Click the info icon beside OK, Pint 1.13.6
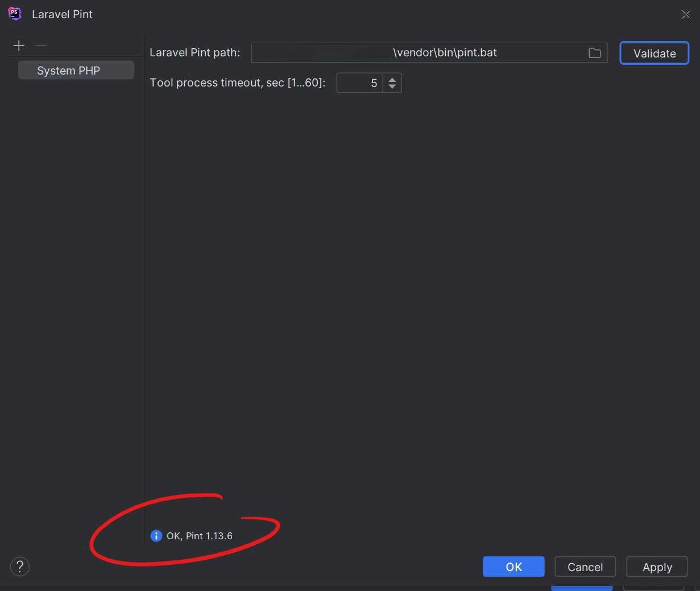This screenshot has height=591, width=700. tap(156, 536)
